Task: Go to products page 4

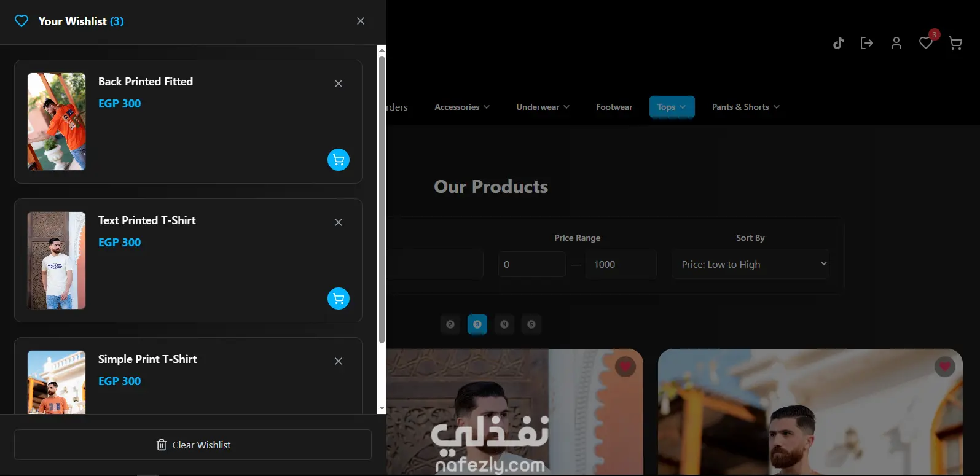Action: click(504, 324)
